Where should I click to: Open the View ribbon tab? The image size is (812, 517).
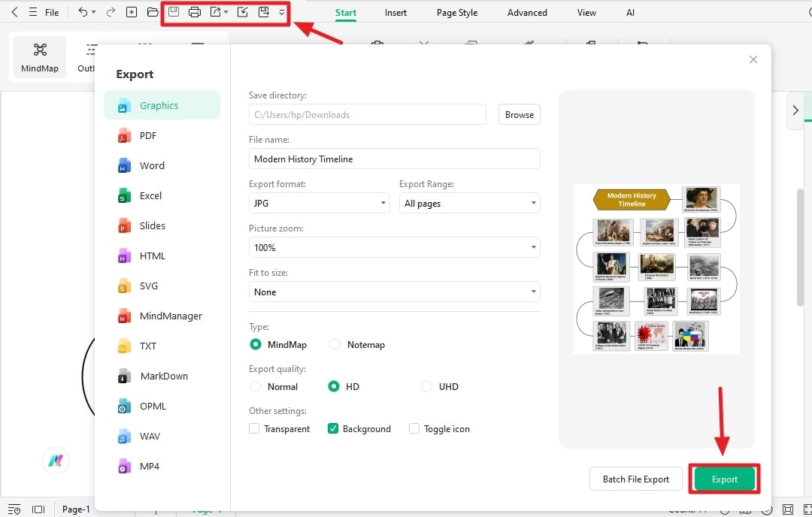(x=586, y=13)
